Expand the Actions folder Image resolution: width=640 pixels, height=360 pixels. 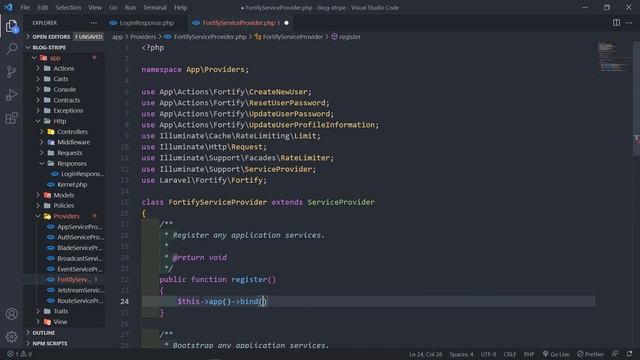point(63,68)
